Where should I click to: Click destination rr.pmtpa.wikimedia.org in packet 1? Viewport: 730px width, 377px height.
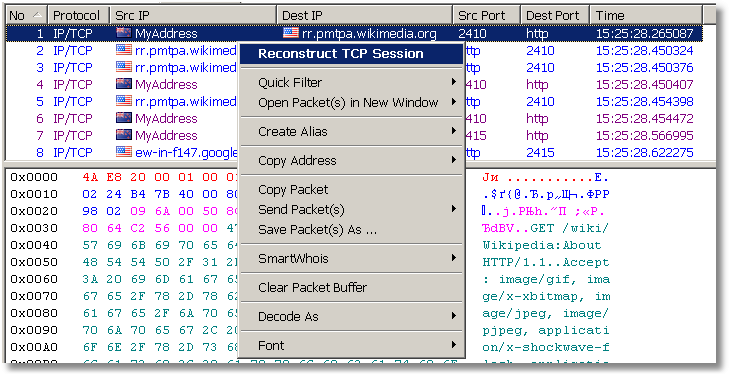(x=369, y=34)
